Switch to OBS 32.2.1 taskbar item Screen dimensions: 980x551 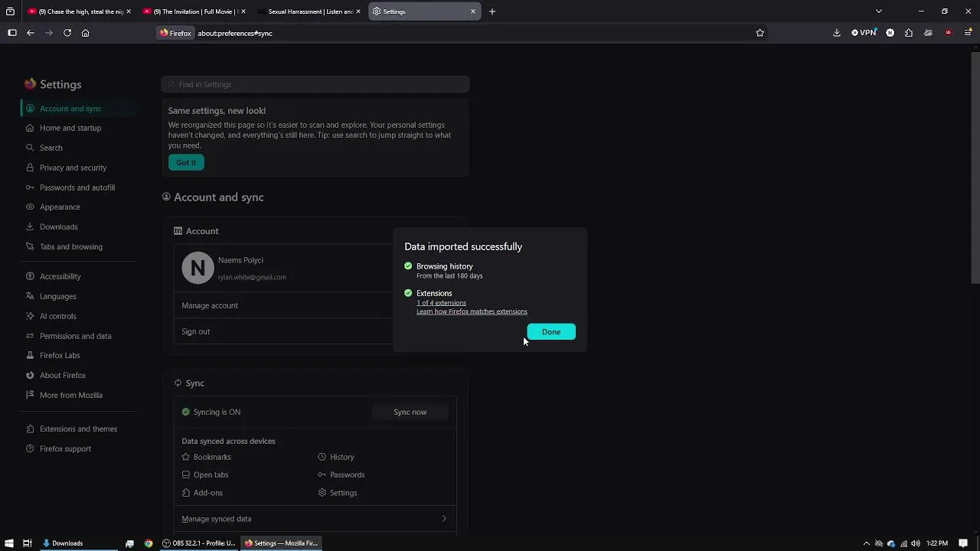coord(199,543)
